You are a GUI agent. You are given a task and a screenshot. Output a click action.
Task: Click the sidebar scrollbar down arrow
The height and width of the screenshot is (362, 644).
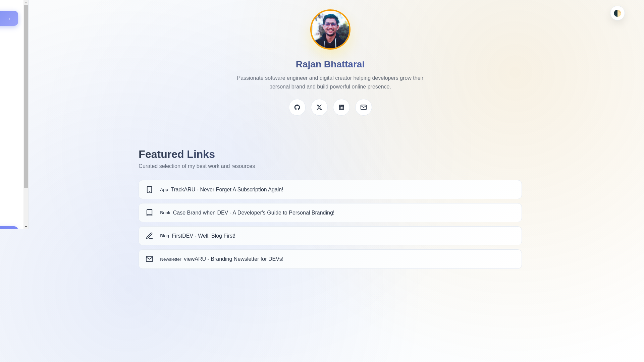click(26, 227)
